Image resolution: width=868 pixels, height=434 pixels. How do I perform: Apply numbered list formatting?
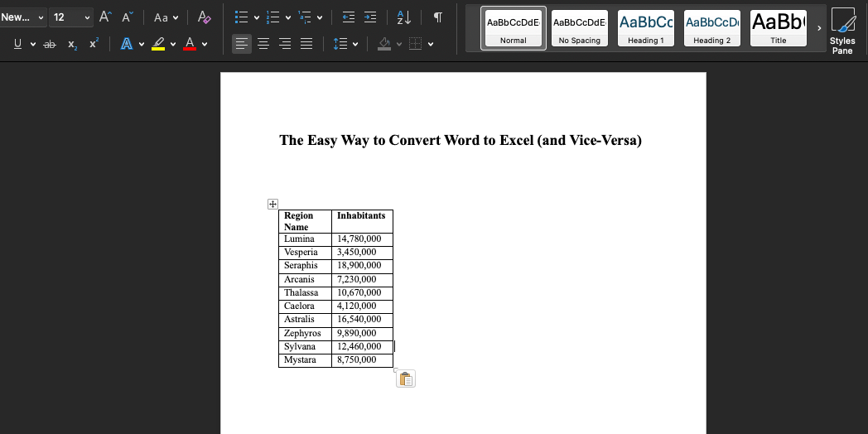point(273,17)
